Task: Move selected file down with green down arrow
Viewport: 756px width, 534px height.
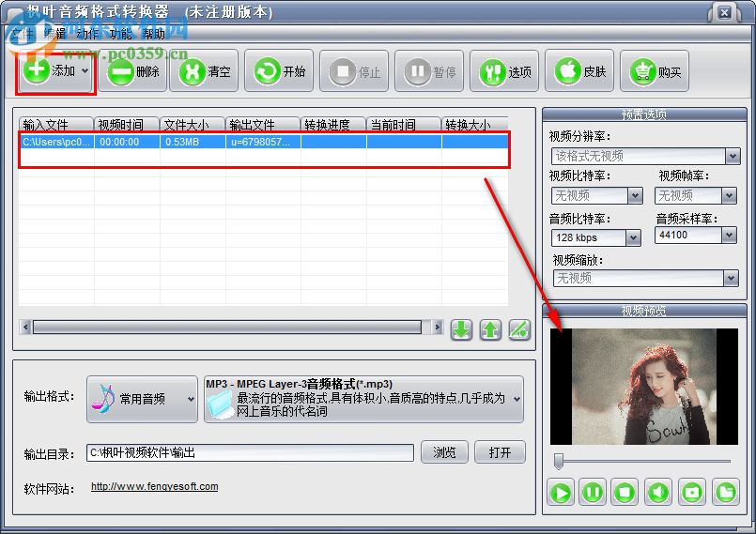Action: [461, 330]
